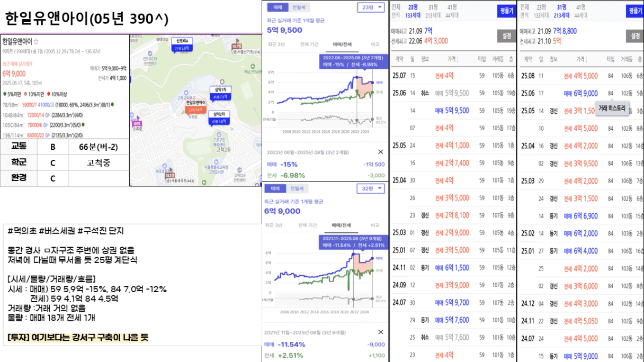Open the 전세 2억 7,400 row
The height and width of the screenshot is (362, 644).
(453, 163)
